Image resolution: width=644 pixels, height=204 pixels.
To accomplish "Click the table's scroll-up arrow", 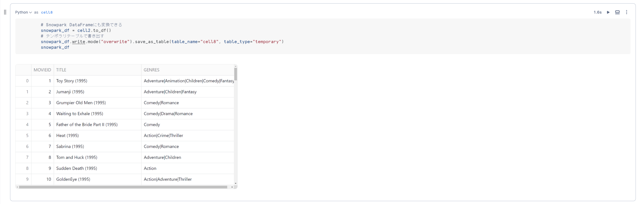I will click(235, 66).
